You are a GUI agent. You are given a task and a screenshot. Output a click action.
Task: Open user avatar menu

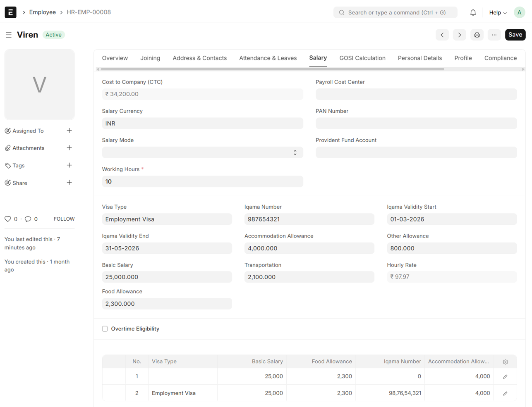[519, 12]
